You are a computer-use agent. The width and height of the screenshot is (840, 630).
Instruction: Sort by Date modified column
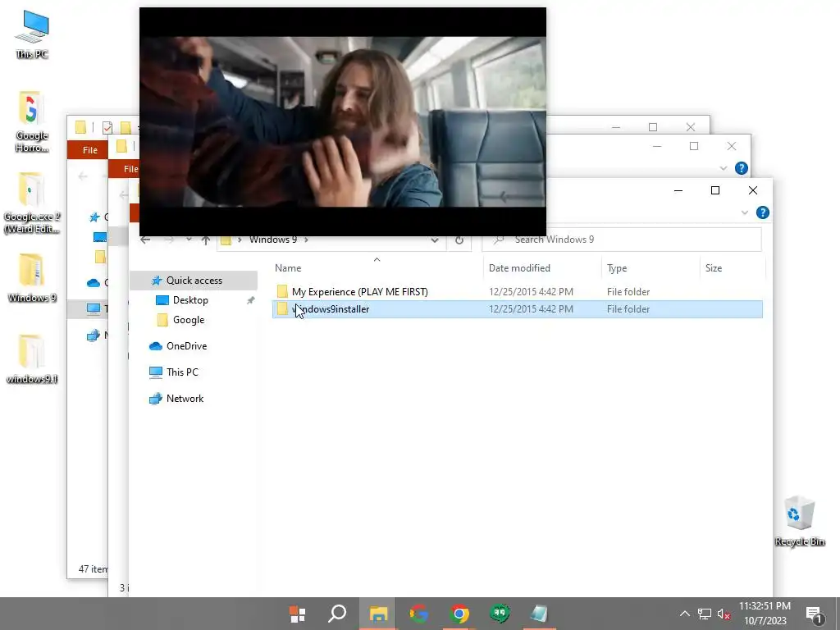click(542, 268)
